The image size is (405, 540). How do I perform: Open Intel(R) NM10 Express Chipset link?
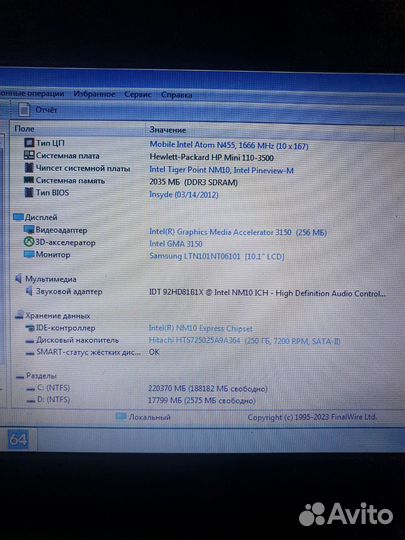[200, 329]
